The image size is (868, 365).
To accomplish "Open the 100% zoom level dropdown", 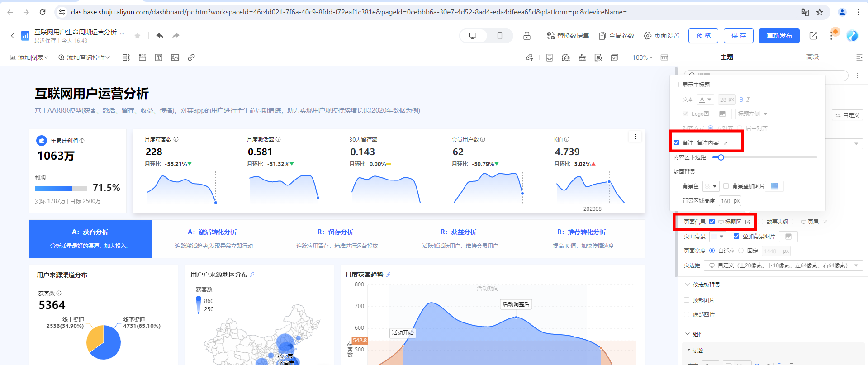I will point(642,57).
